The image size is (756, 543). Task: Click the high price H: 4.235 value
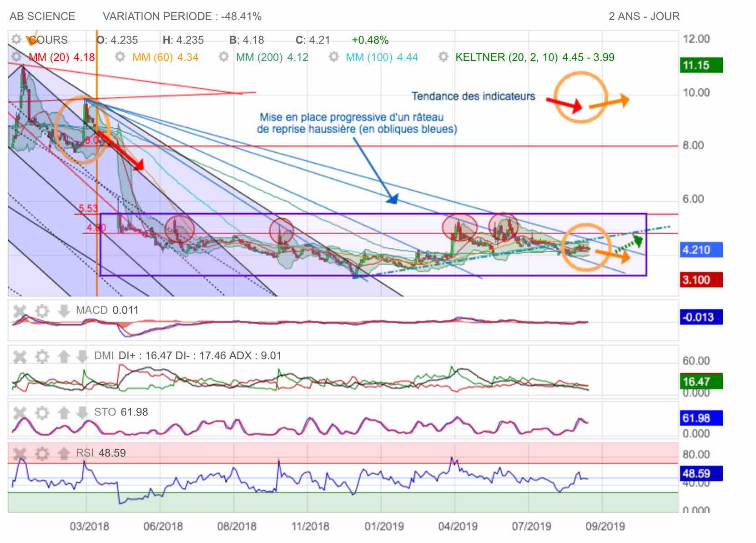point(183,40)
